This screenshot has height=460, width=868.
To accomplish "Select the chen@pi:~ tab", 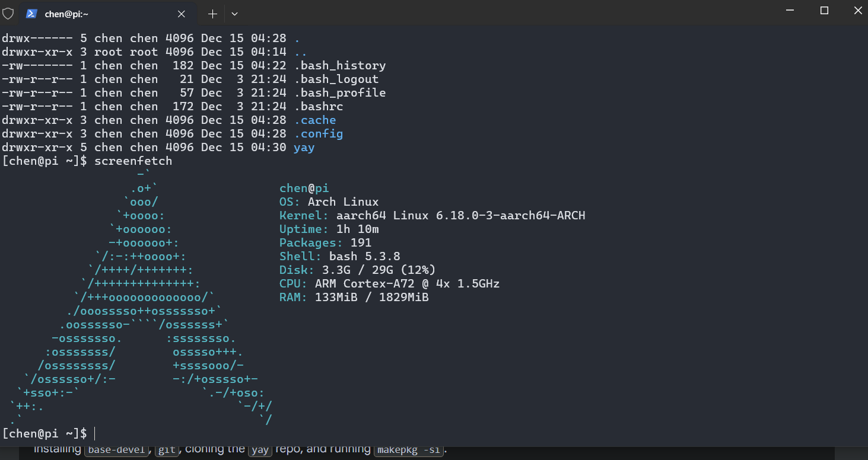I will coord(107,14).
